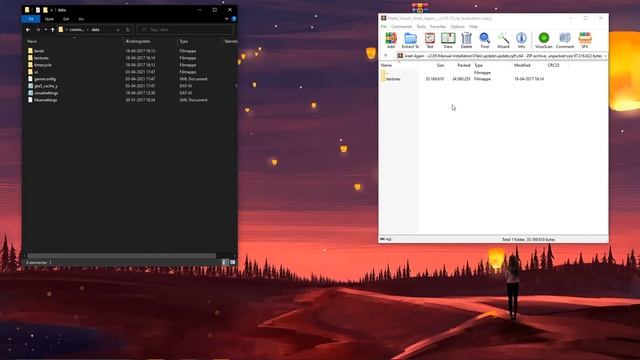Open the View tool in WinRAR

(448, 40)
